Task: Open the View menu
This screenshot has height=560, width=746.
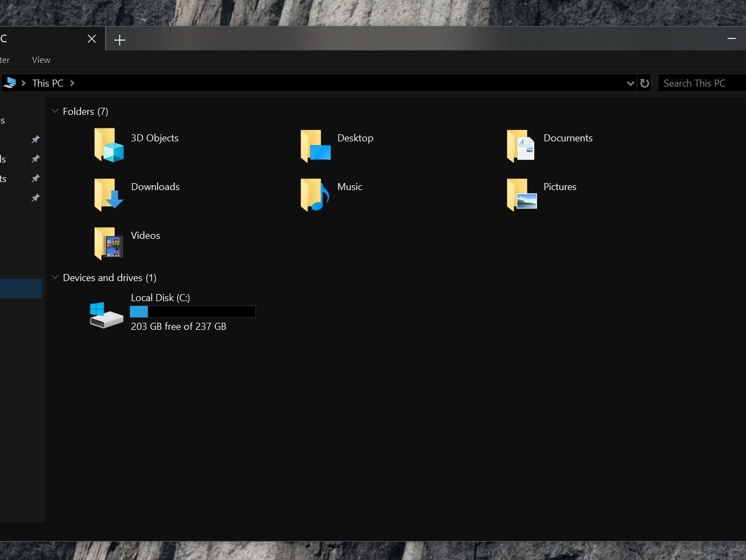Action: pyautogui.click(x=41, y=60)
